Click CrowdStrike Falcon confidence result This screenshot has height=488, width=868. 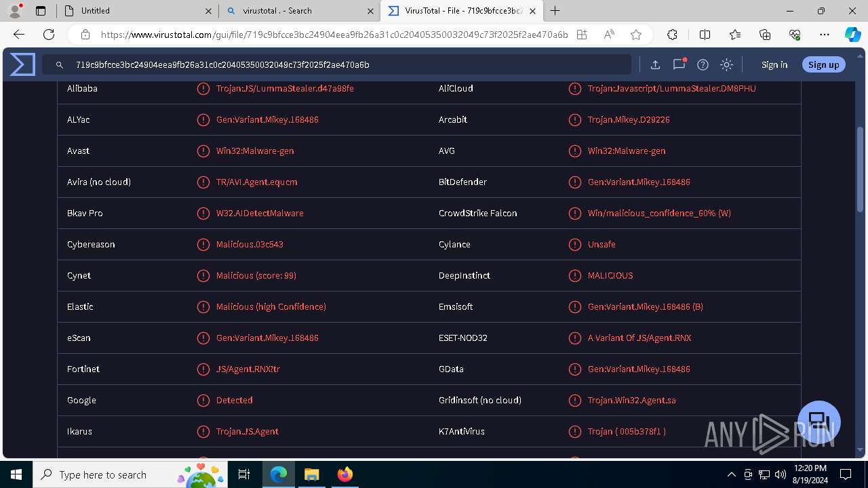pos(659,213)
